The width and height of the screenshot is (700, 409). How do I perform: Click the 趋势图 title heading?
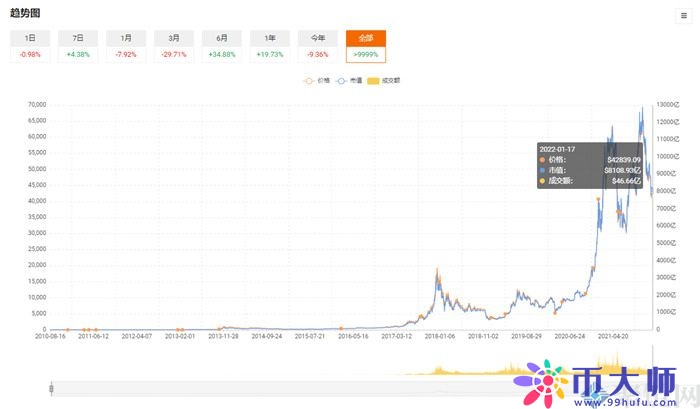pyautogui.click(x=25, y=14)
